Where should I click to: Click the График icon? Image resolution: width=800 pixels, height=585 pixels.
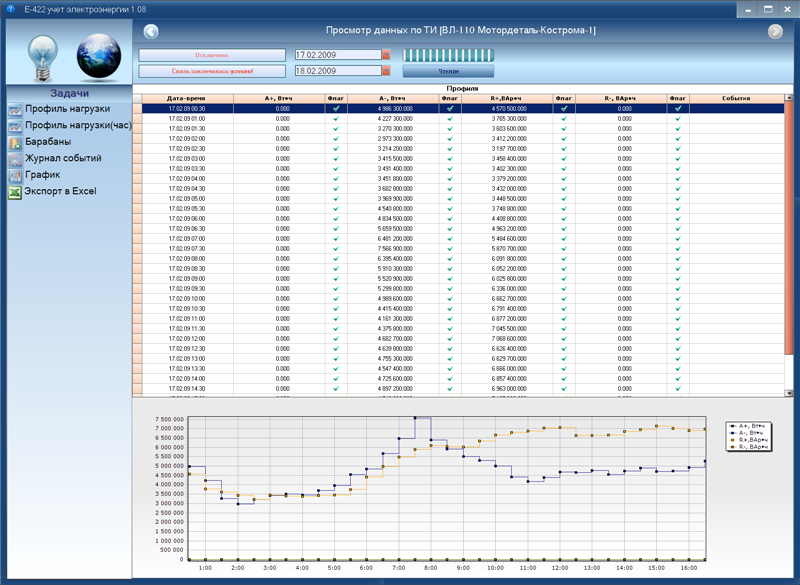(x=15, y=176)
